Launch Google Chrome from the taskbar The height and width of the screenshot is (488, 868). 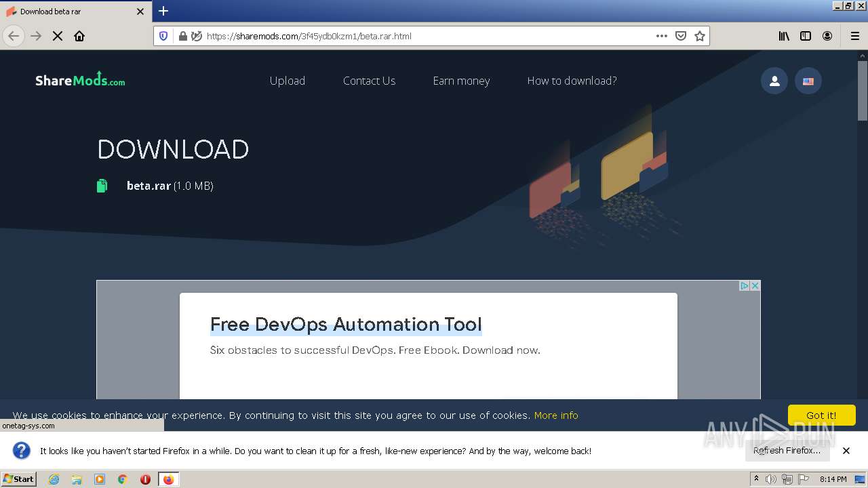click(122, 479)
